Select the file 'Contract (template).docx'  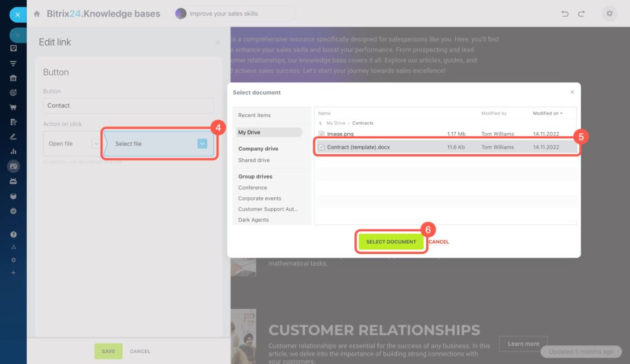tap(446, 147)
